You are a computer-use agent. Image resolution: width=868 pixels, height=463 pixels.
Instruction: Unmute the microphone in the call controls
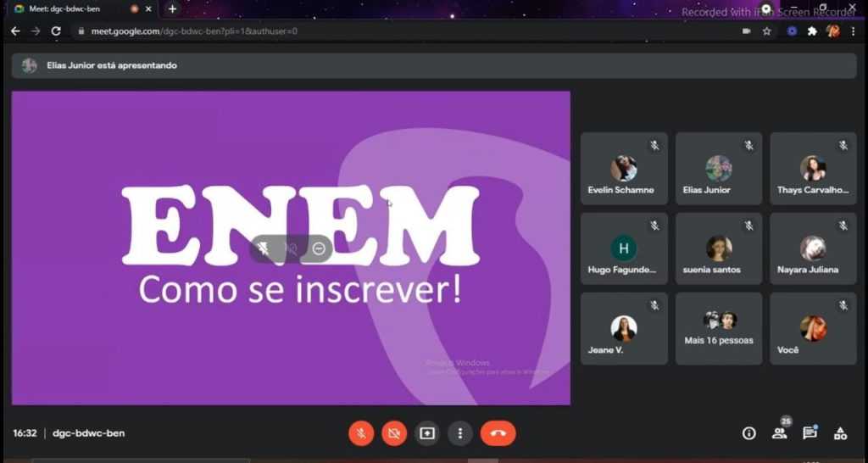pyautogui.click(x=361, y=433)
